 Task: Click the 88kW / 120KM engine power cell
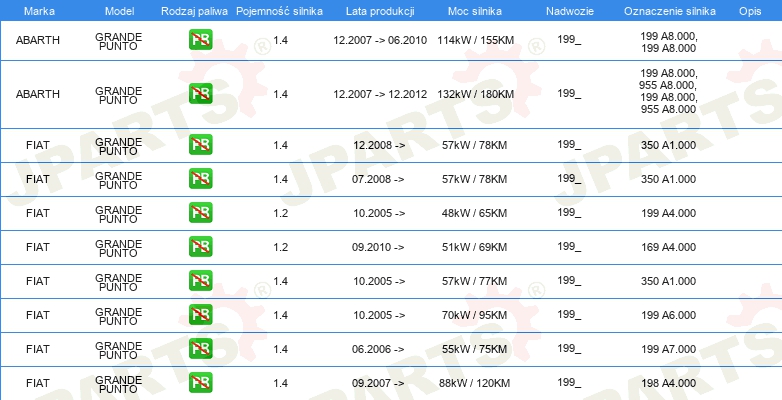(474, 383)
